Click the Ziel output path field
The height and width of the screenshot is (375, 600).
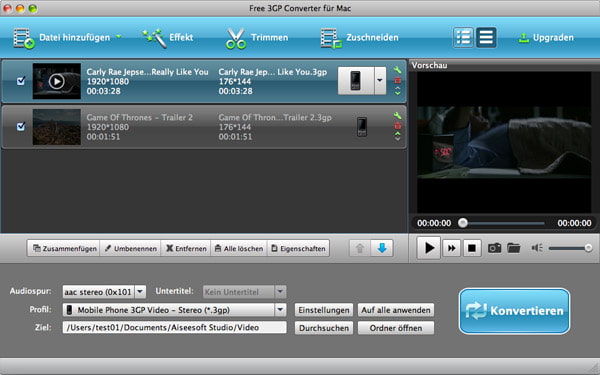pyautogui.click(x=174, y=328)
